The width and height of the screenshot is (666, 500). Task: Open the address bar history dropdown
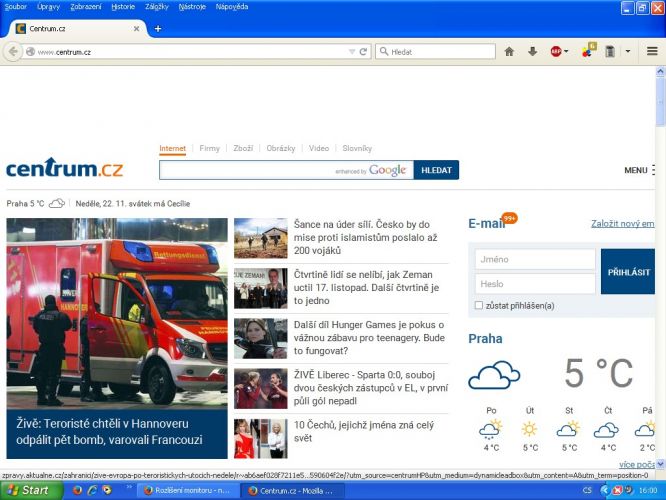[x=352, y=52]
